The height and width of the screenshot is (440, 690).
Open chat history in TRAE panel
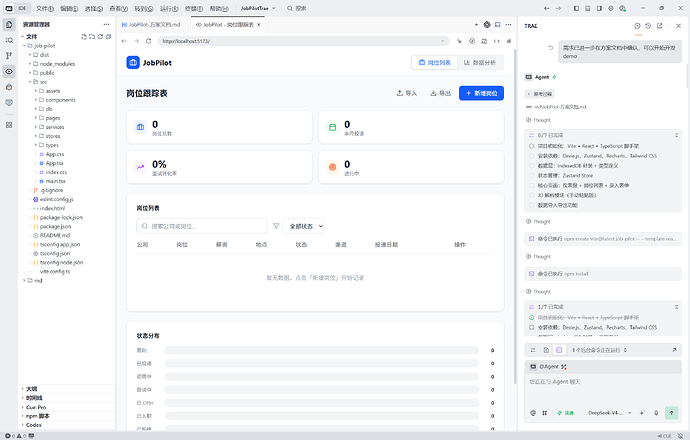pos(648,26)
